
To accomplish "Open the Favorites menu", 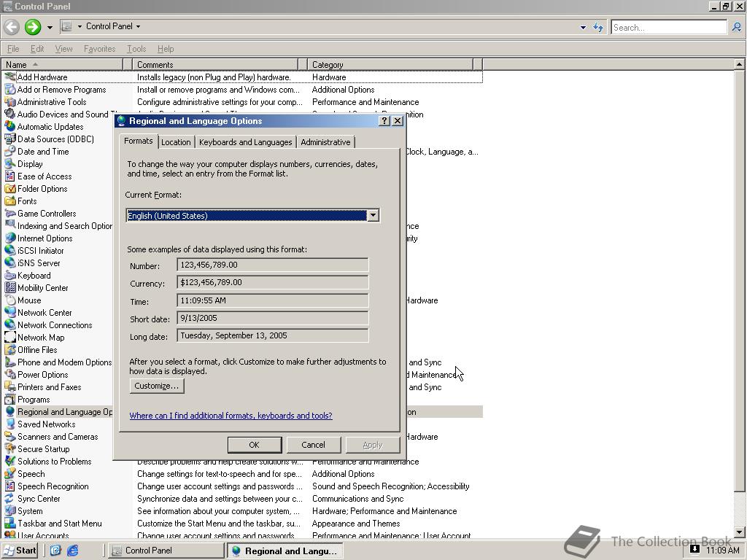I will click(x=99, y=49).
